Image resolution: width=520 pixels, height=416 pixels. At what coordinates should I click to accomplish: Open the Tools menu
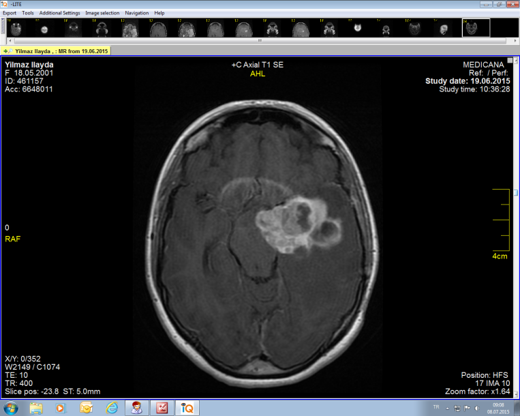tap(28, 13)
